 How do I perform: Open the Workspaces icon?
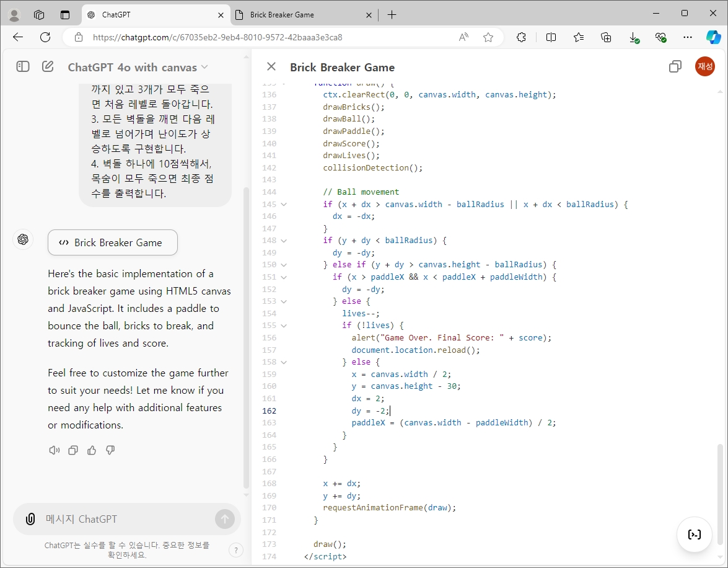coord(39,15)
